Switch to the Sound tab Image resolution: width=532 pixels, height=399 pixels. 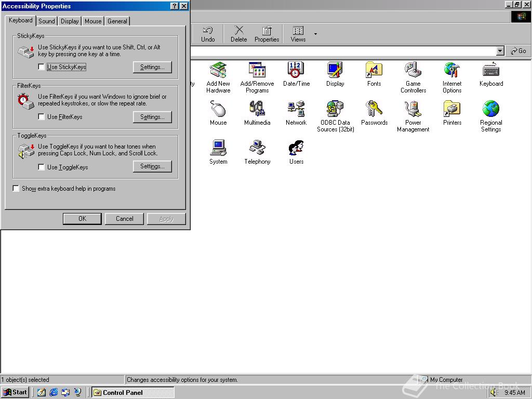click(x=46, y=21)
